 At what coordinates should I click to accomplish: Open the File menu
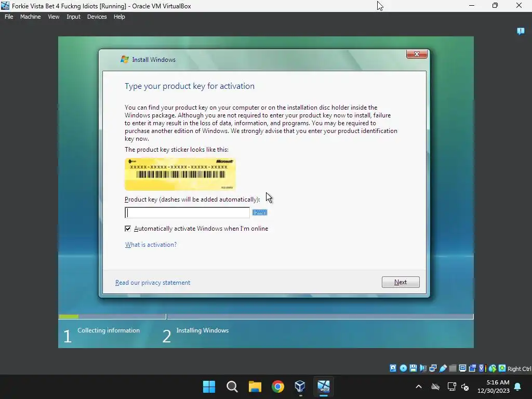tap(9, 17)
